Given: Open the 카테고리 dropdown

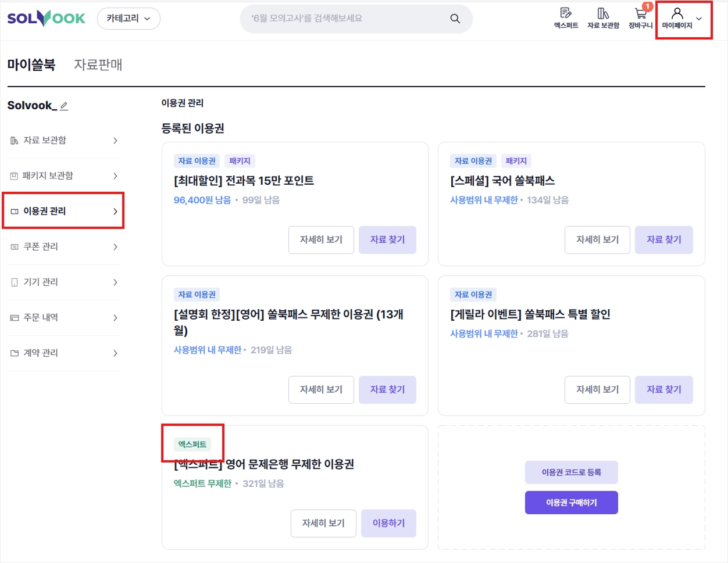Looking at the screenshot, I should coord(129,19).
